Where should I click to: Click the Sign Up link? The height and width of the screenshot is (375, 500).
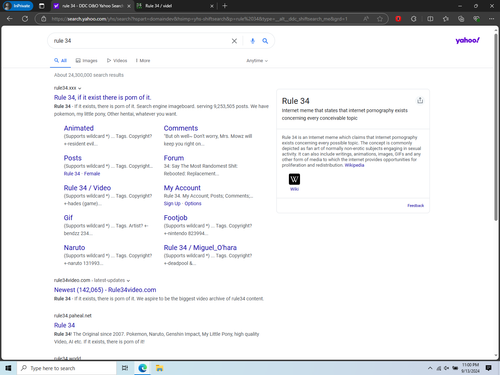click(172, 204)
